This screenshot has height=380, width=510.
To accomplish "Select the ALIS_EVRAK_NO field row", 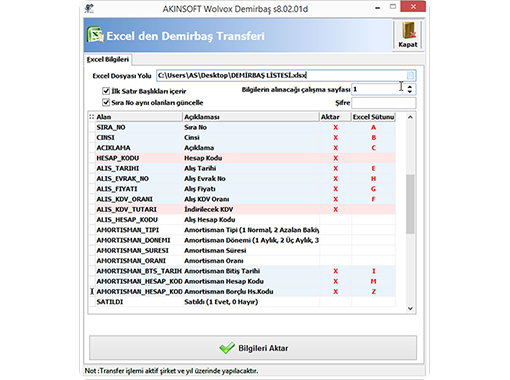I will (x=242, y=179).
